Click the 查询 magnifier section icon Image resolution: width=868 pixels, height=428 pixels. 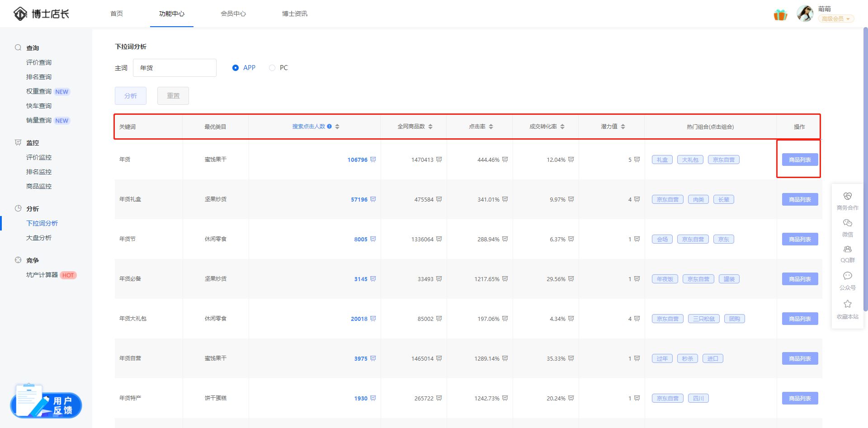click(18, 47)
